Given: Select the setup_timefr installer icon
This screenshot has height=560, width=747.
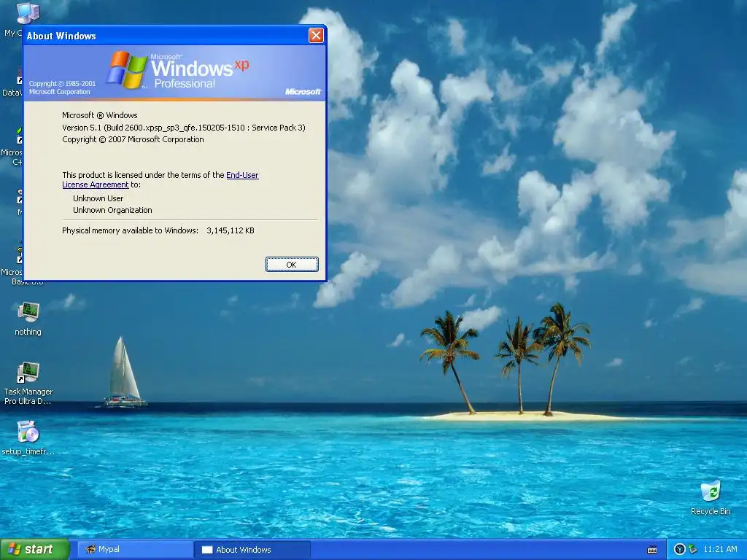Looking at the screenshot, I should (x=28, y=438).
